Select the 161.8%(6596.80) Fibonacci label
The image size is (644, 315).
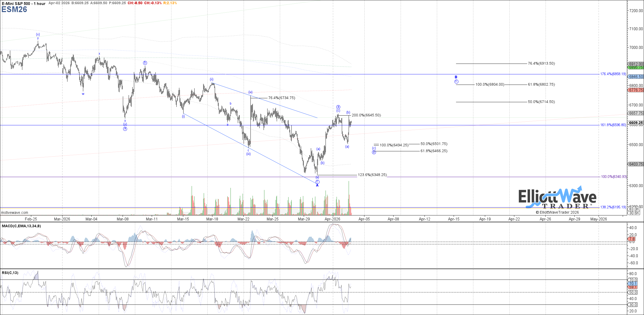[613, 125]
